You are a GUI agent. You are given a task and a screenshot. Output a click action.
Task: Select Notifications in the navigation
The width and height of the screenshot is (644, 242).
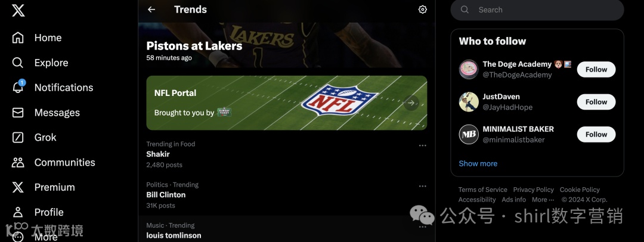point(64,88)
